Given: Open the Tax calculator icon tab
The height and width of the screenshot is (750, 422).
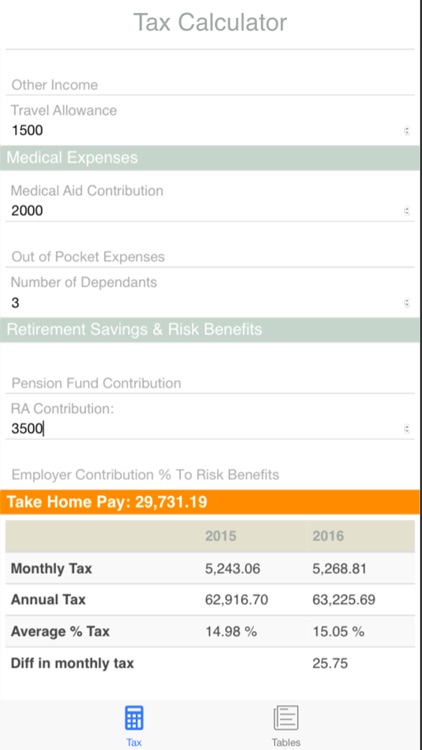Looking at the screenshot, I should tap(134, 725).
